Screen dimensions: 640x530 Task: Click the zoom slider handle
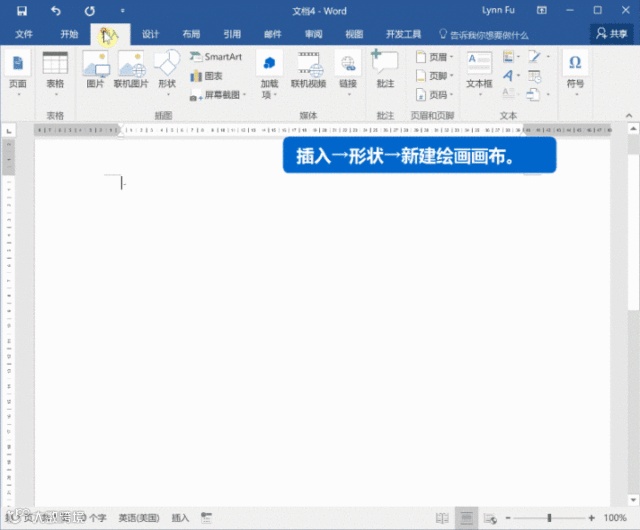pos(549,518)
